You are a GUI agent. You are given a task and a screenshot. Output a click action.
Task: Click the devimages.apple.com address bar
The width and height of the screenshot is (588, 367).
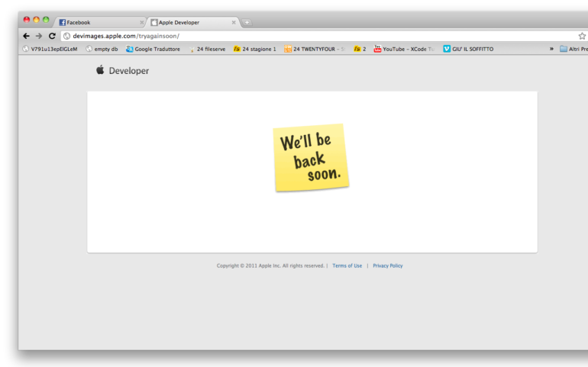pyautogui.click(x=305, y=36)
